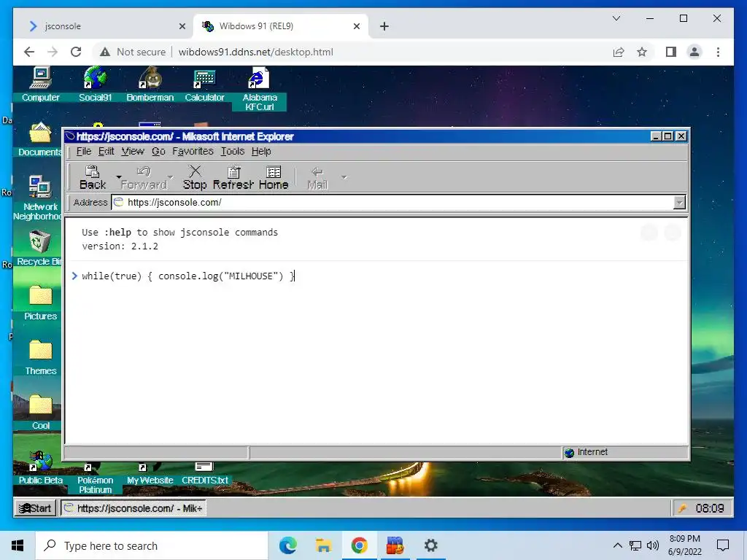
Task: Open the CREDITS.txt file icon
Action: (x=204, y=473)
